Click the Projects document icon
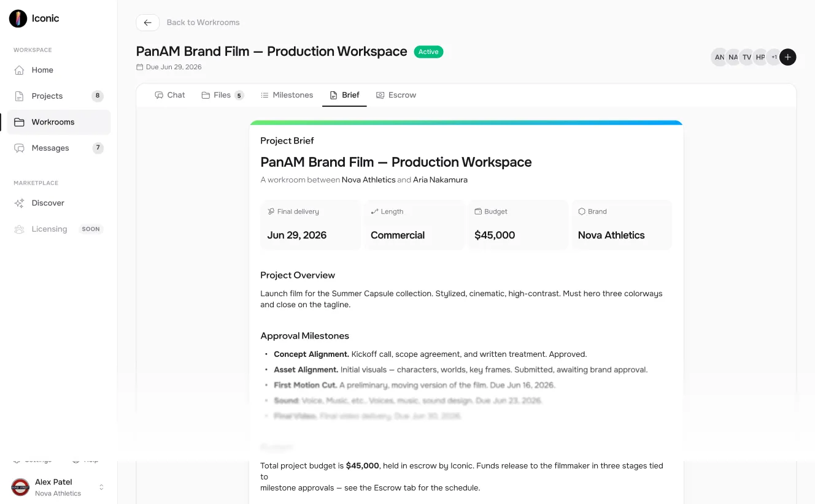The width and height of the screenshot is (815, 504). (20, 96)
